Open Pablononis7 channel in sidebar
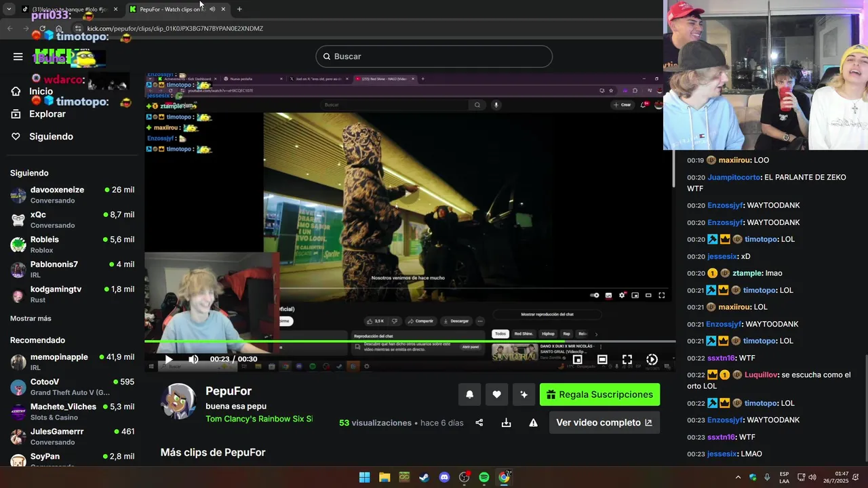The height and width of the screenshot is (488, 868). click(x=72, y=269)
